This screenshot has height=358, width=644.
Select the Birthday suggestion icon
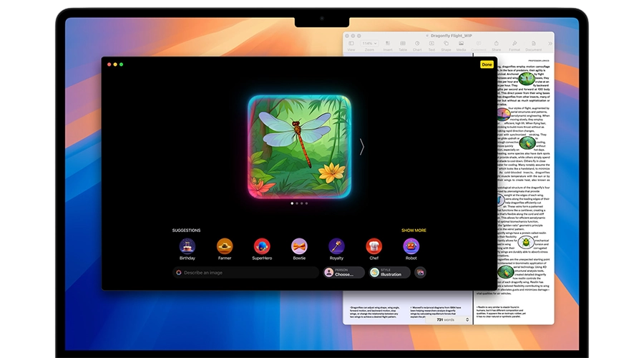tap(187, 246)
